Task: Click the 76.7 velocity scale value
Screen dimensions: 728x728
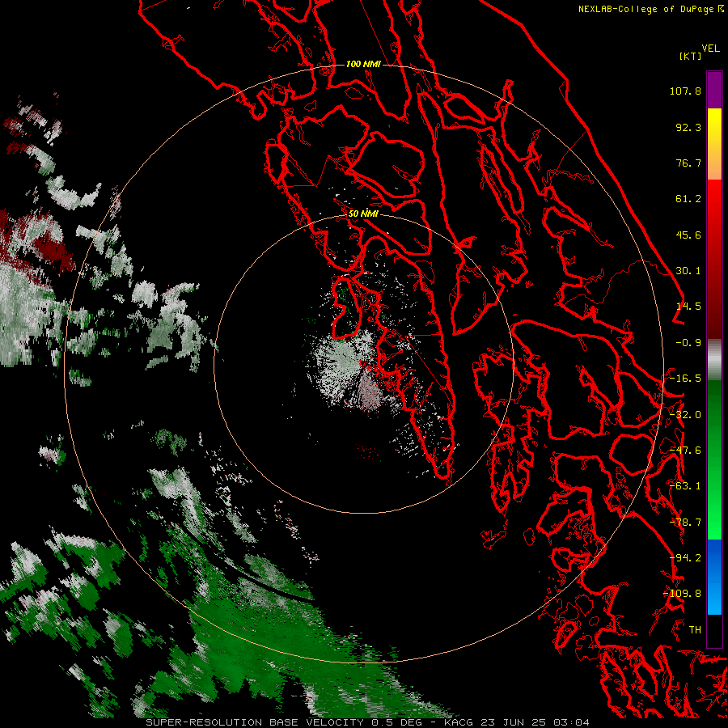Action: coord(688,163)
